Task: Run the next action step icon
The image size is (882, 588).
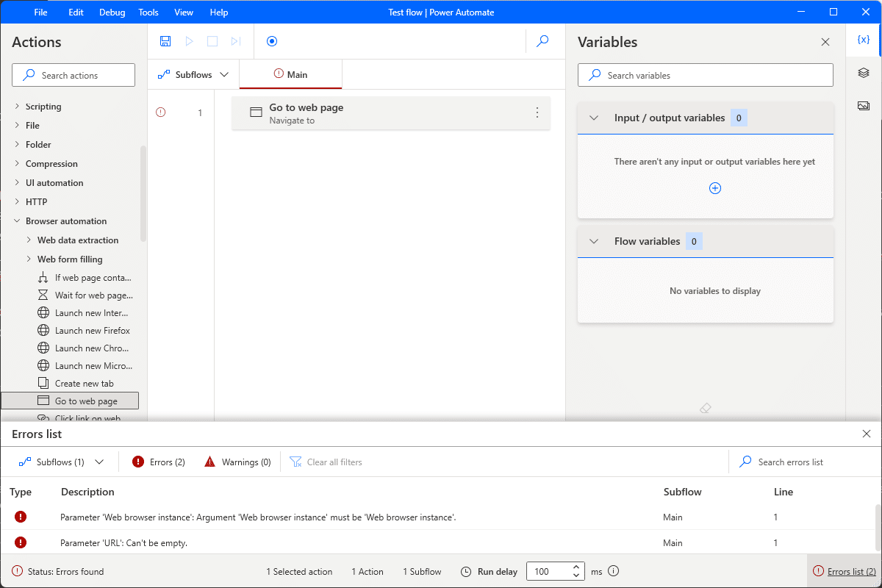Action: pos(235,41)
